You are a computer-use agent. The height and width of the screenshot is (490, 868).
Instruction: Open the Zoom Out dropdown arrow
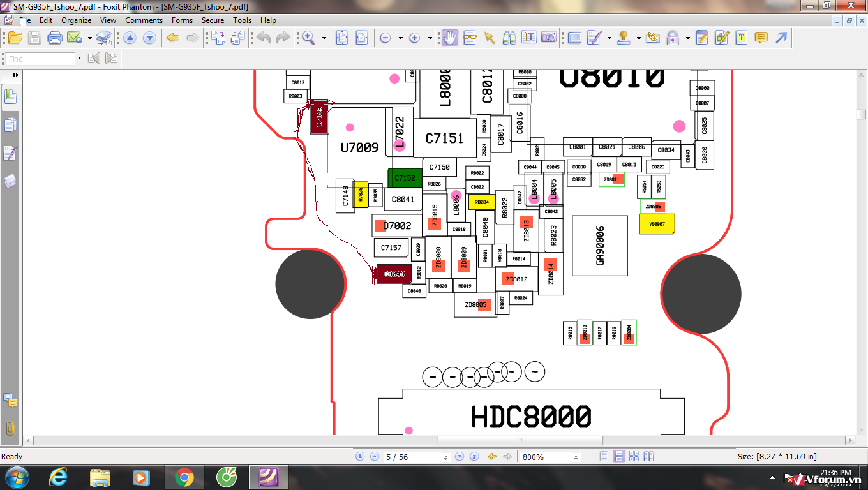point(401,38)
